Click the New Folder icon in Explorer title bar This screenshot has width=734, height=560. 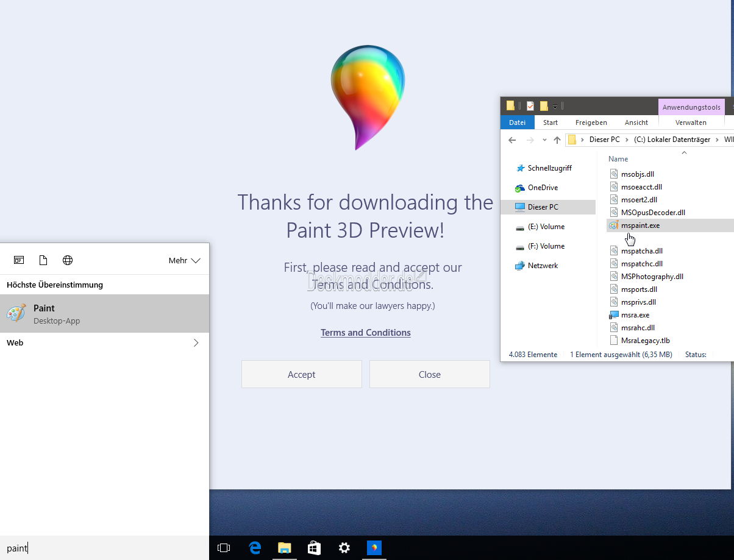point(544,106)
